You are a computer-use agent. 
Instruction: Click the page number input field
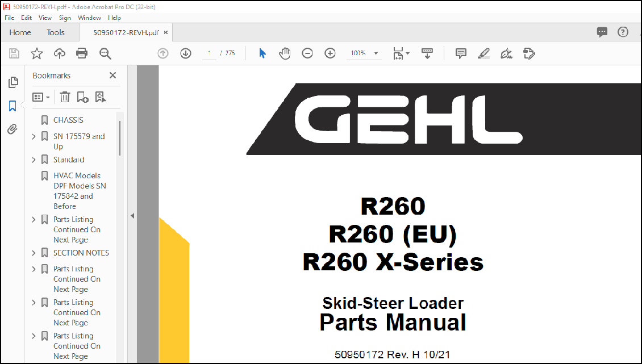click(x=209, y=53)
